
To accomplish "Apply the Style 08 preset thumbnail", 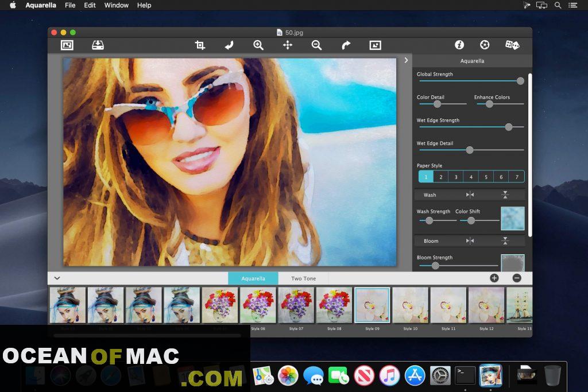I will point(334,305).
